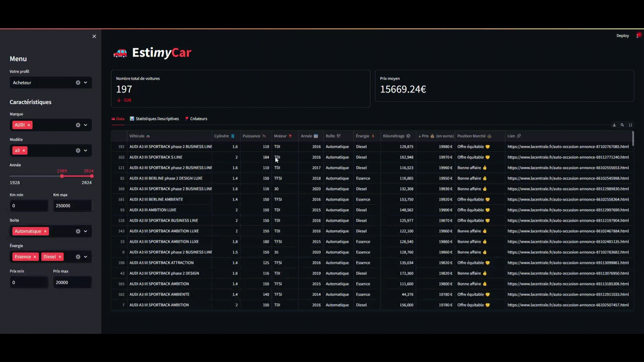
Task: Open the table search icon
Action: (x=622, y=125)
